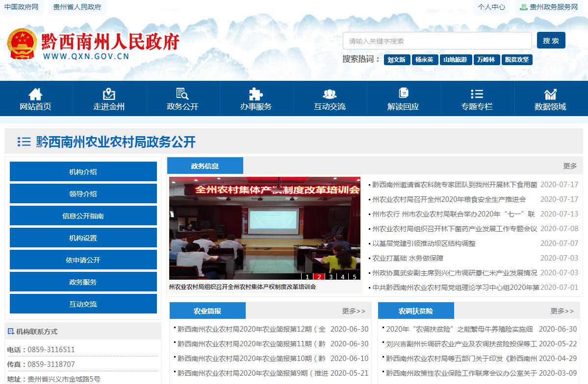Open the 贵州政务服务网 link at top

point(549,7)
